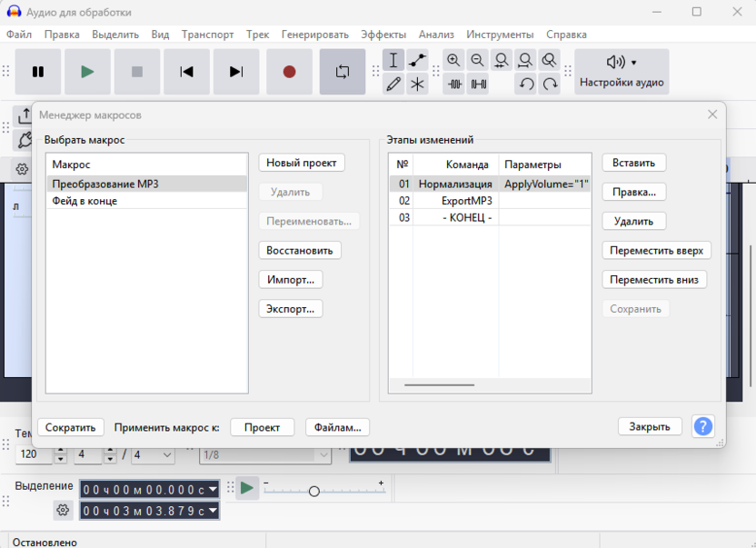Expand the 1/8 snap dropdown
756x548 pixels.
point(323,454)
